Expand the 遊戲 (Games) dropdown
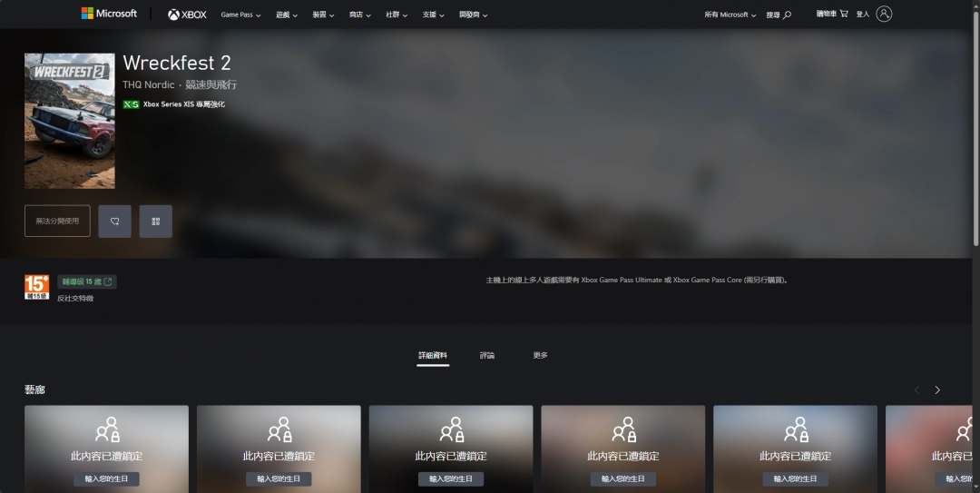980x493 pixels. point(287,15)
